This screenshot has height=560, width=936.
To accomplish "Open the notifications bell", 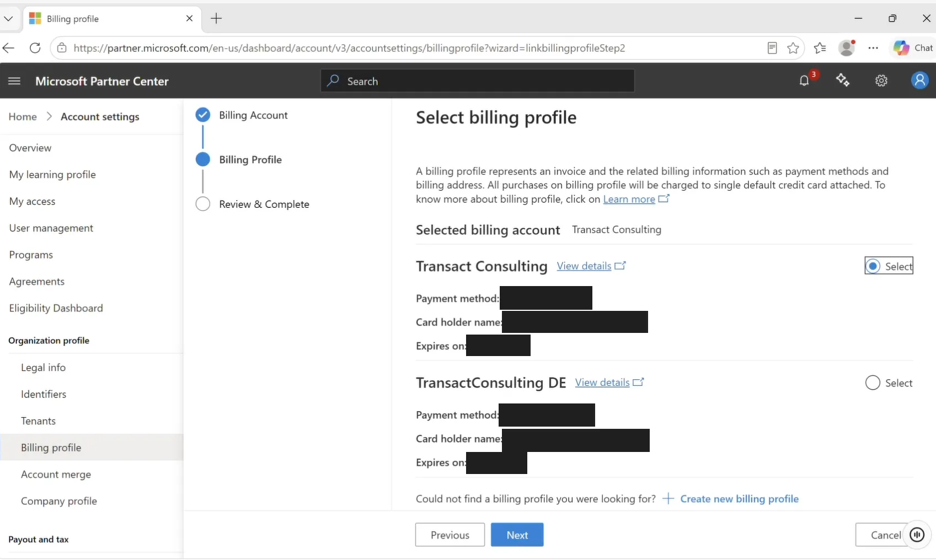I will (x=804, y=80).
